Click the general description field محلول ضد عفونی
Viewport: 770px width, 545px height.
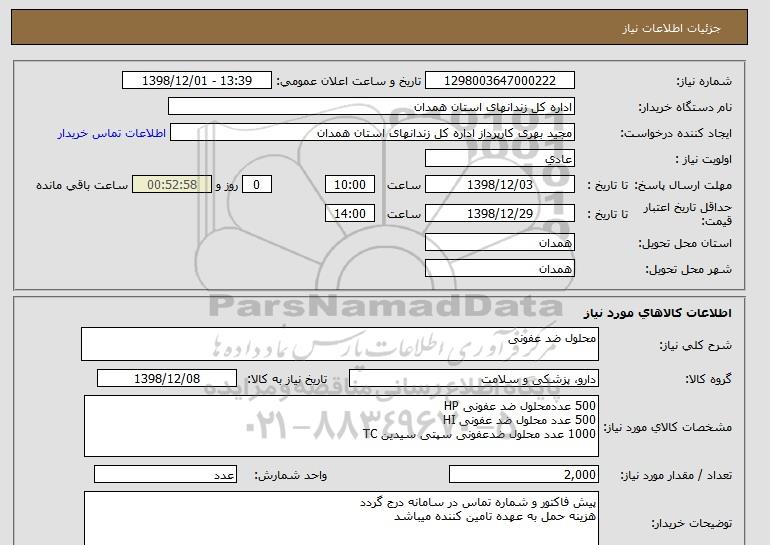coord(340,344)
